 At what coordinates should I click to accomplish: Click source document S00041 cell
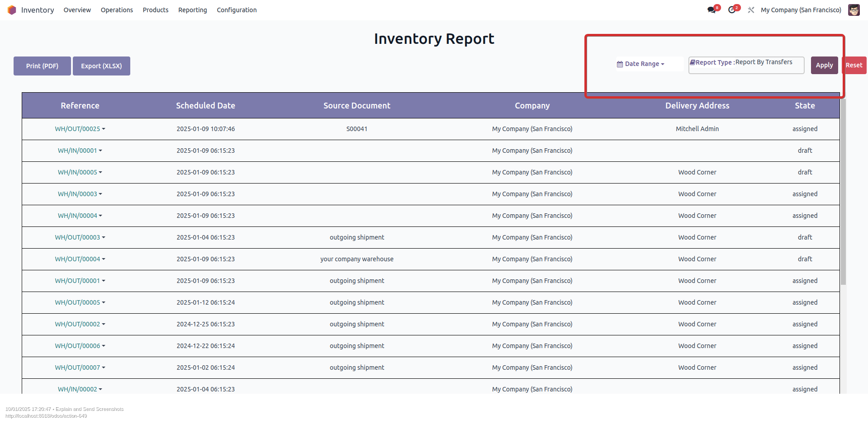[x=357, y=129]
